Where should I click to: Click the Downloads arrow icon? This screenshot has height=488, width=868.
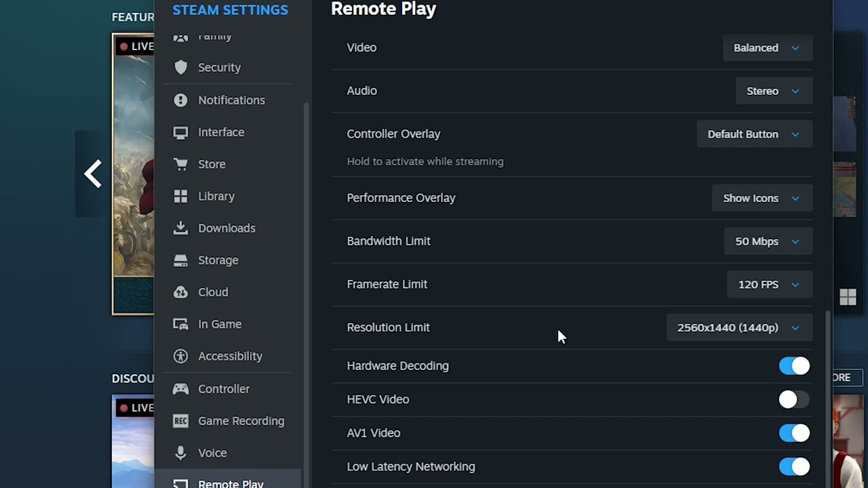(x=180, y=228)
